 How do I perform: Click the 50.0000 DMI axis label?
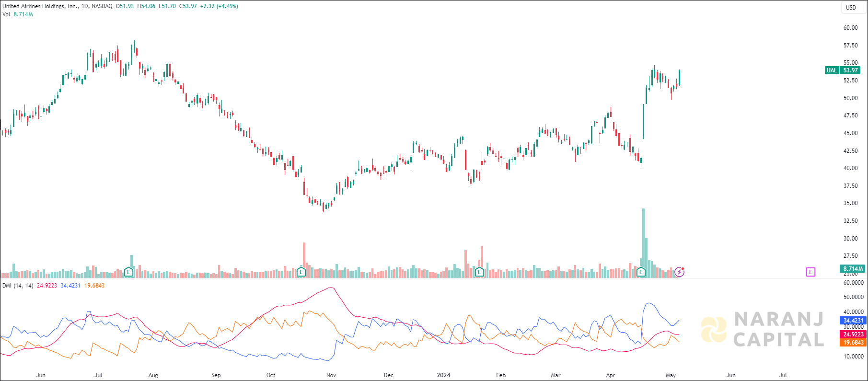(854, 298)
